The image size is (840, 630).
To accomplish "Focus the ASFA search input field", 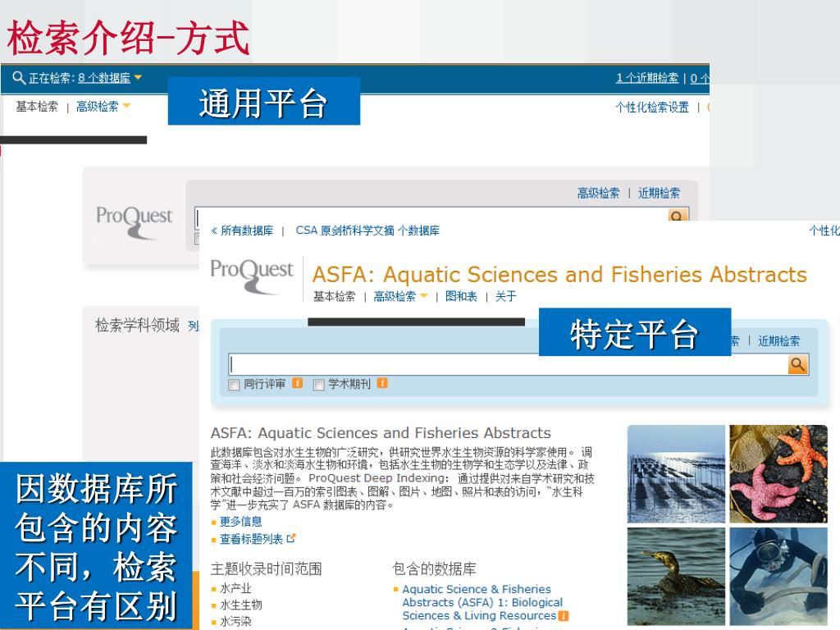I will 508,364.
